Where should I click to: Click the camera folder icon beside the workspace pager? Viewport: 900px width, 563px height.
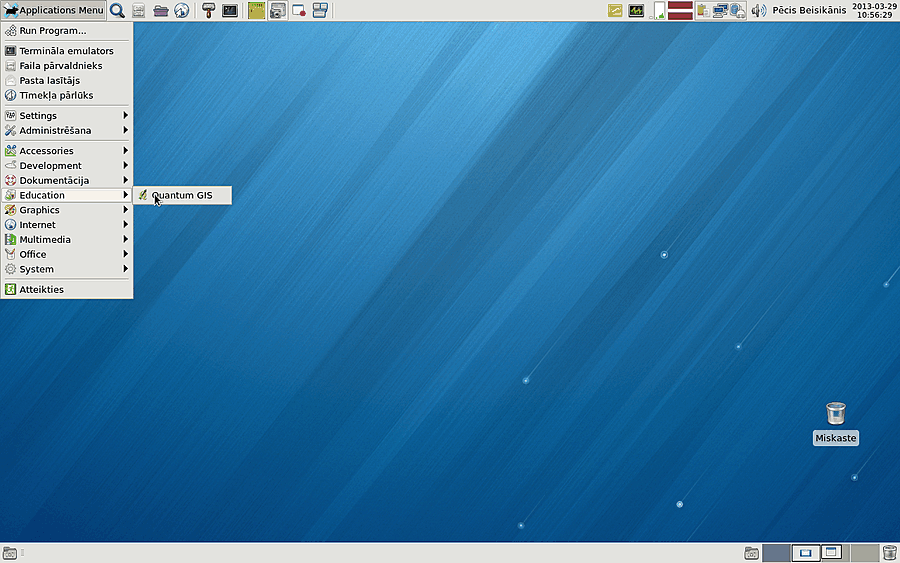click(751, 553)
